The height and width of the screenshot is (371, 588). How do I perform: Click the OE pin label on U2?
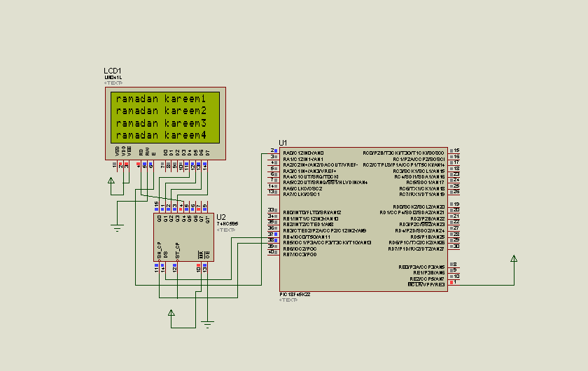(207, 255)
